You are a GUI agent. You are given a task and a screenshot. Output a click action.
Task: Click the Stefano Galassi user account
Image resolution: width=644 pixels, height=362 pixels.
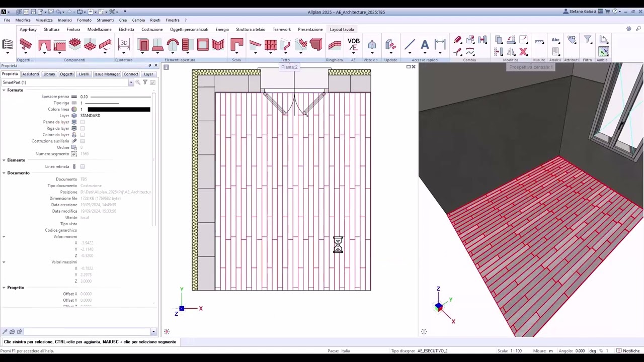(x=580, y=12)
